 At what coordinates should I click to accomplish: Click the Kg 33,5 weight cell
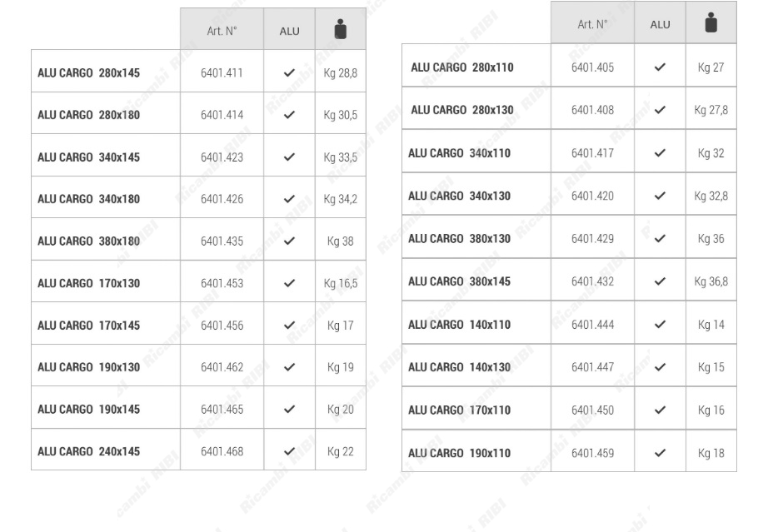340,157
